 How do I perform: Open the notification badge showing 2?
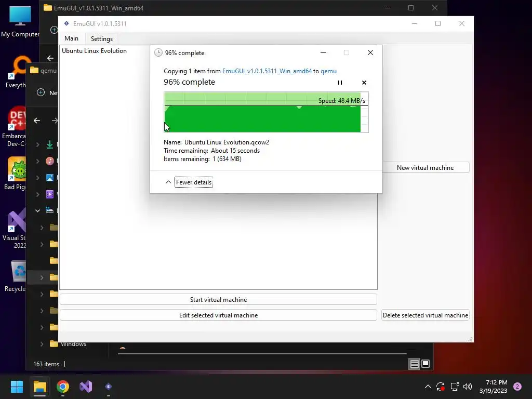click(x=517, y=387)
